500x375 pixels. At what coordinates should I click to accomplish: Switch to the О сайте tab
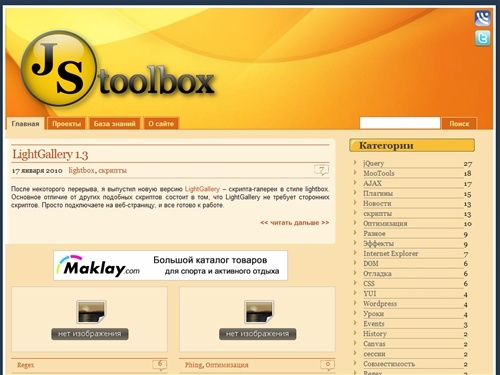click(161, 124)
